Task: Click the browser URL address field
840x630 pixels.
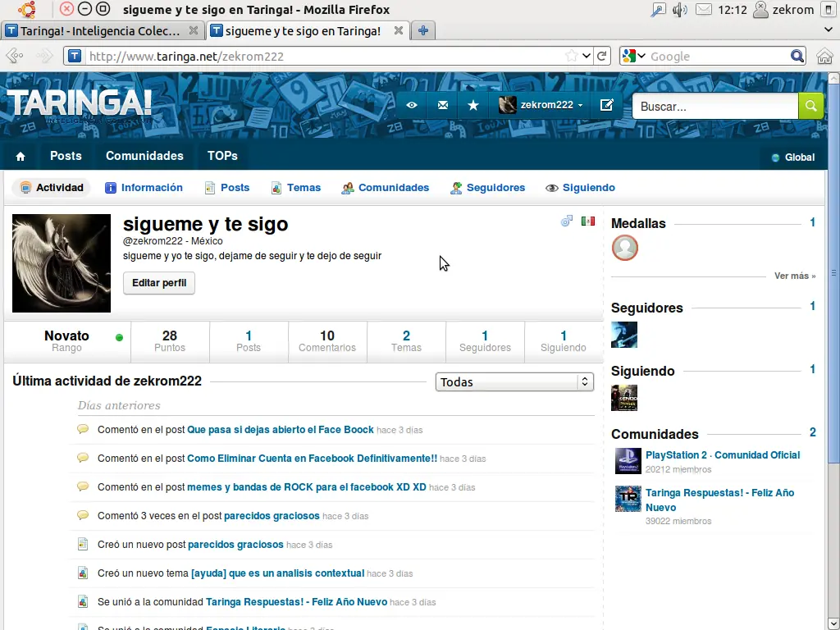Action: [324, 56]
